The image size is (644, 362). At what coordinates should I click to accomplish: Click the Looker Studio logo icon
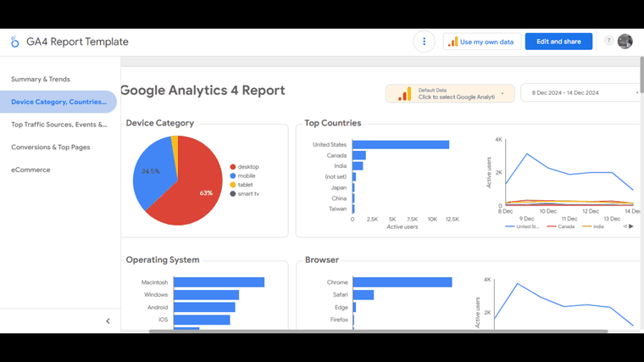[14, 42]
